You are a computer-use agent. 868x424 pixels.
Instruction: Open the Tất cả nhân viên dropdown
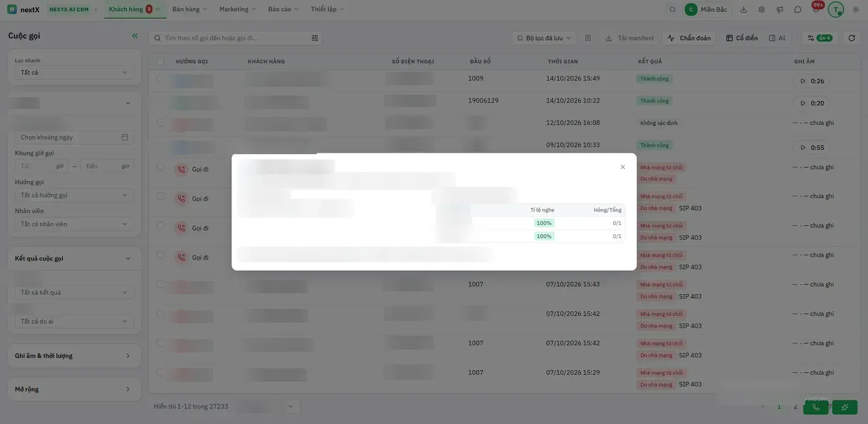(x=74, y=224)
